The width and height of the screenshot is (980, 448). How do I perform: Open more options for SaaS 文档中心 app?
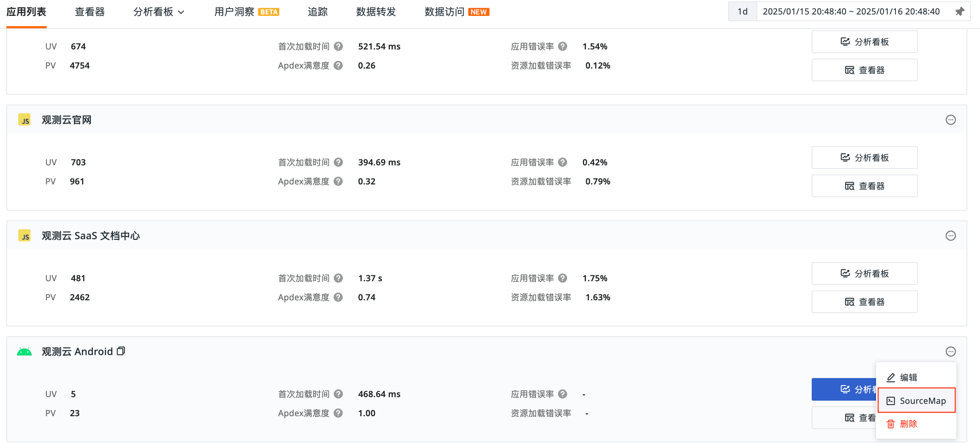[950, 236]
